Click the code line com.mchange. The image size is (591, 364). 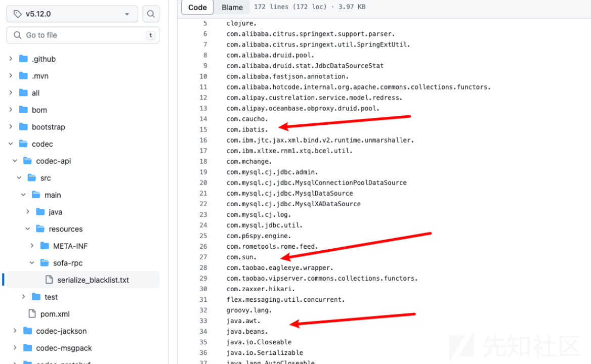249,161
